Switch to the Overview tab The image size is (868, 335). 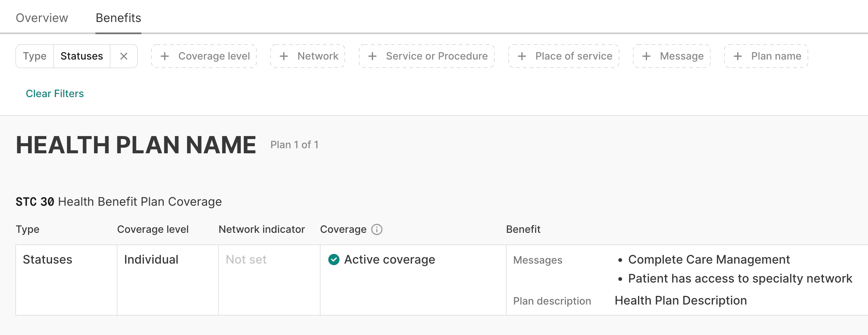[x=42, y=18]
